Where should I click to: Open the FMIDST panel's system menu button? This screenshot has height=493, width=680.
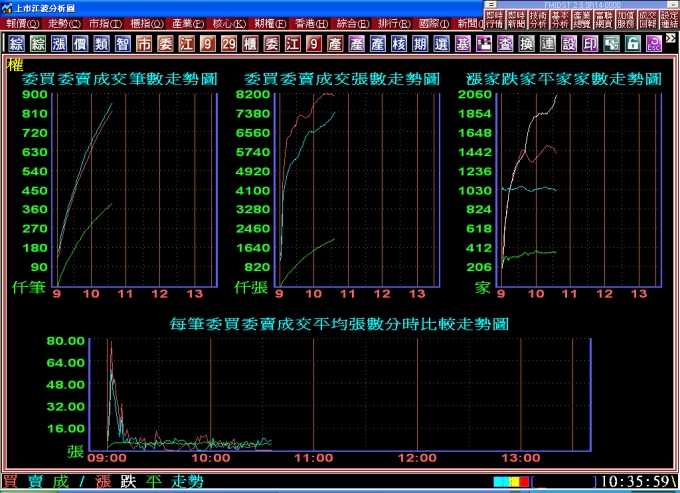pos(491,5)
